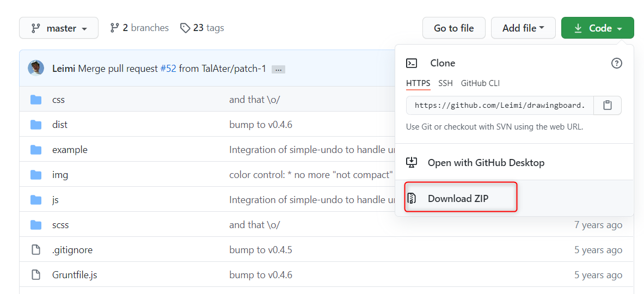Image resolution: width=644 pixels, height=294 pixels.
Task: Open pull request #52 link
Action: pos(168,69)
